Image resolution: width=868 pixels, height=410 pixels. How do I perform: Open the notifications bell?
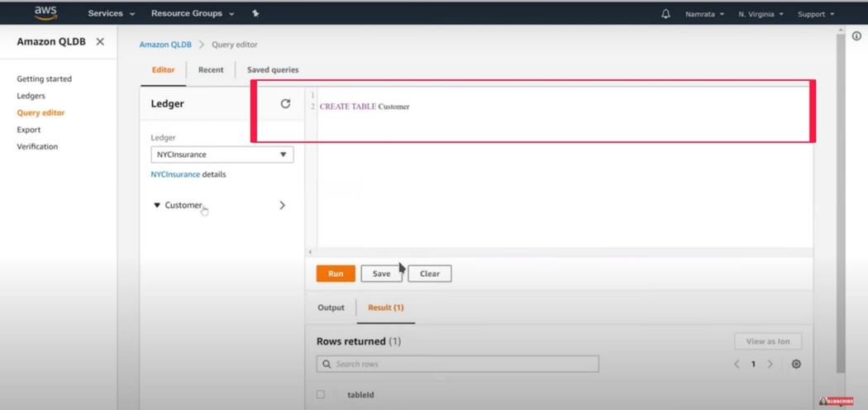pos(666,14)
